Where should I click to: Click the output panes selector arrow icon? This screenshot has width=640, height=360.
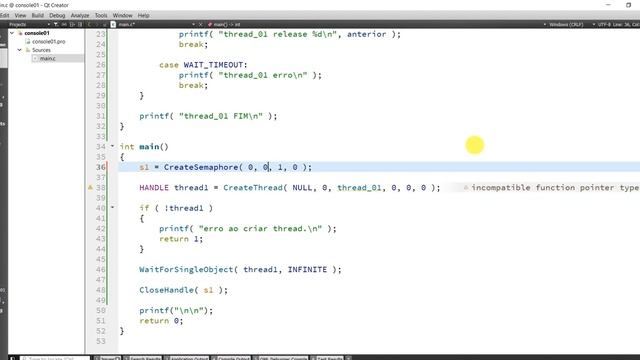pyautogui.click(x=349, y=358)
